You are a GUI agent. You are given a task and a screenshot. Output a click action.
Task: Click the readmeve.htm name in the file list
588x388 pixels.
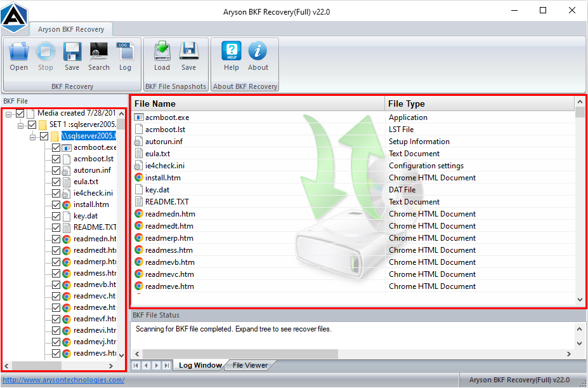pyautogui.click(x=169, y=286)
